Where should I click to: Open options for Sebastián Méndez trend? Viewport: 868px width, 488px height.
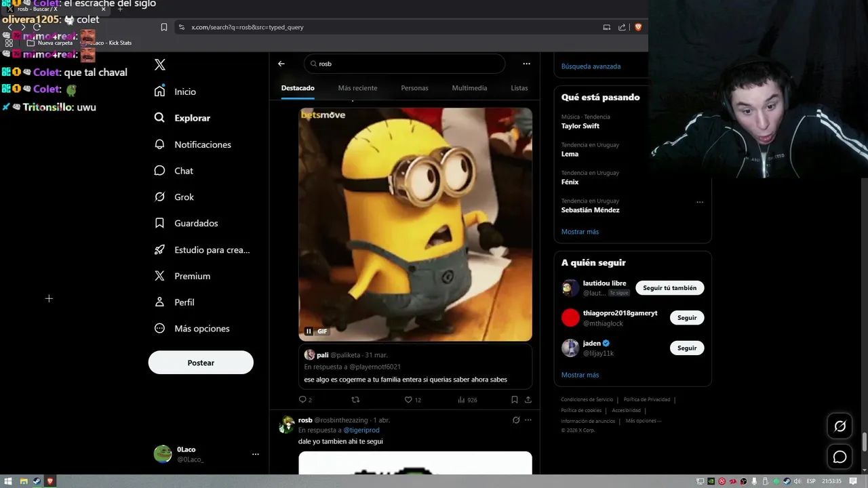point(700,202)
